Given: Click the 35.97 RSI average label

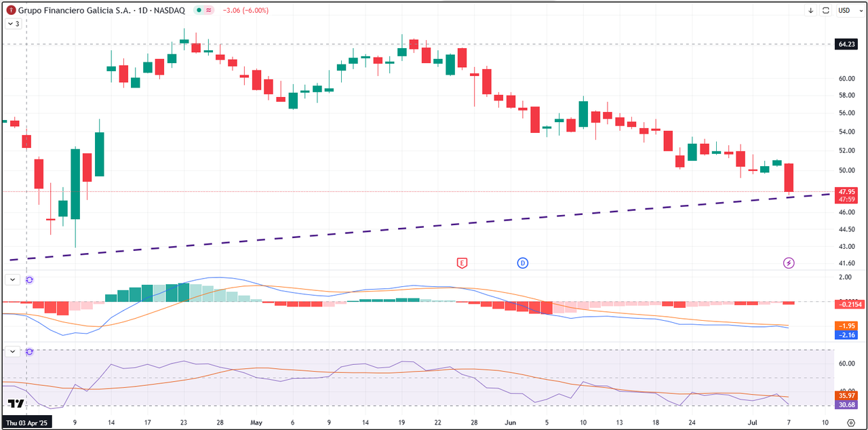Looking at the screenshot, I should click(847, 395).
